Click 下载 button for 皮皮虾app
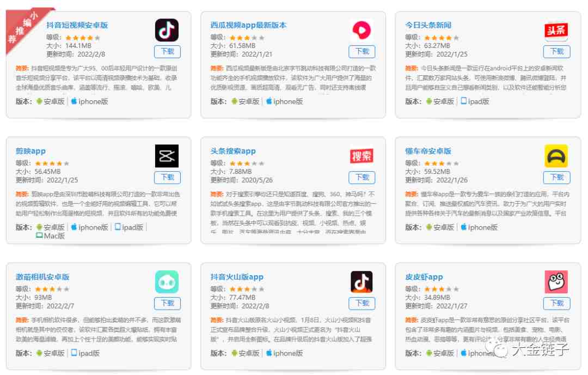This screenshot has height=375, width=588. pos(556,303)
